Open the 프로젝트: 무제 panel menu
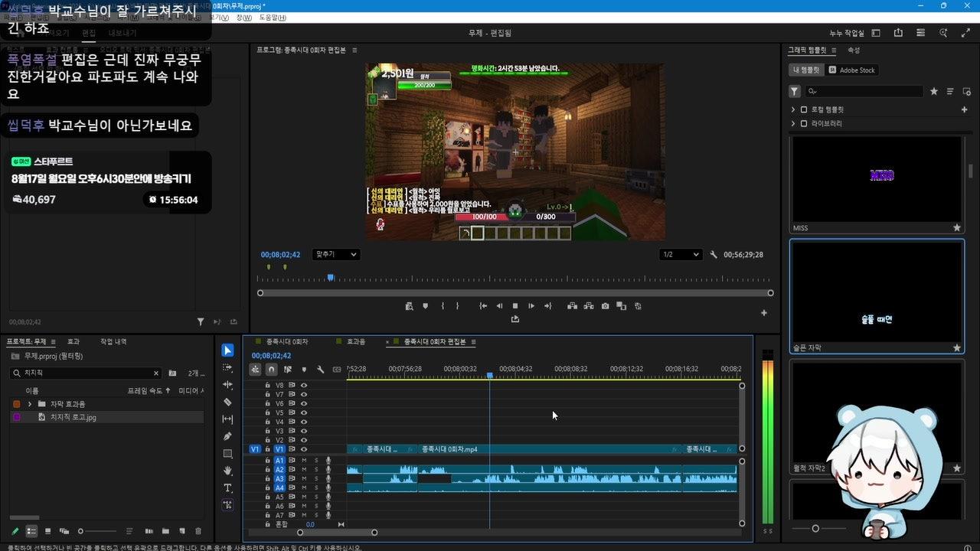Viewport: 980px width, 551px height. click(54, 342)
